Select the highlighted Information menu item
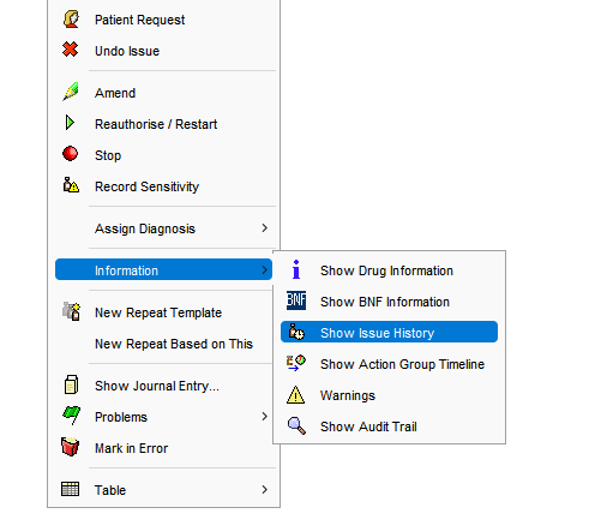 164,269
